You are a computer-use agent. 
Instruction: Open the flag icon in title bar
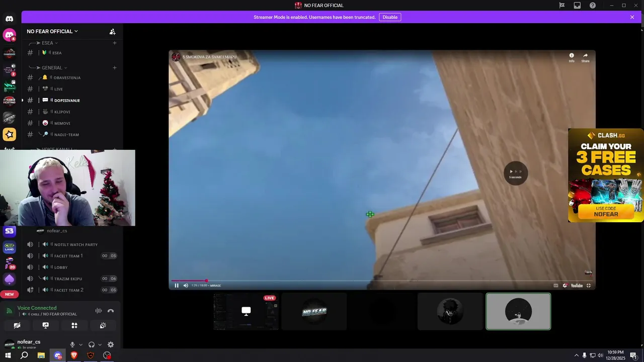click(x=562, y=6)
